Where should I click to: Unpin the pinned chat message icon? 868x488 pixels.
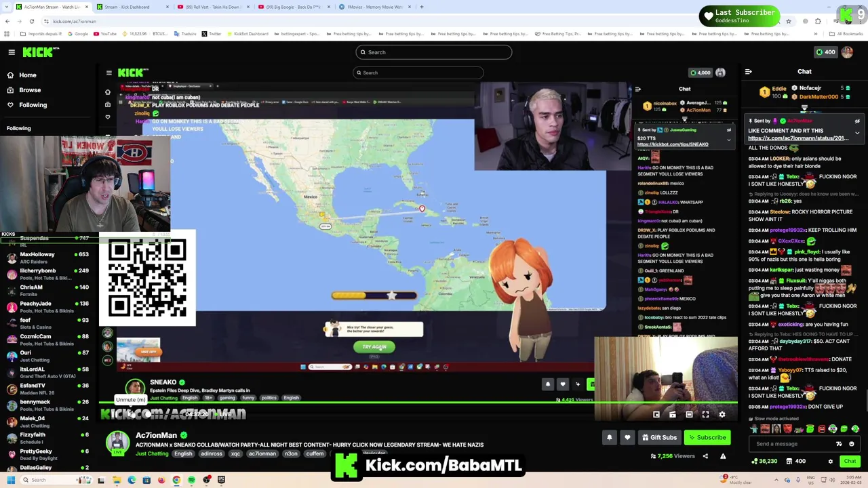857,121
